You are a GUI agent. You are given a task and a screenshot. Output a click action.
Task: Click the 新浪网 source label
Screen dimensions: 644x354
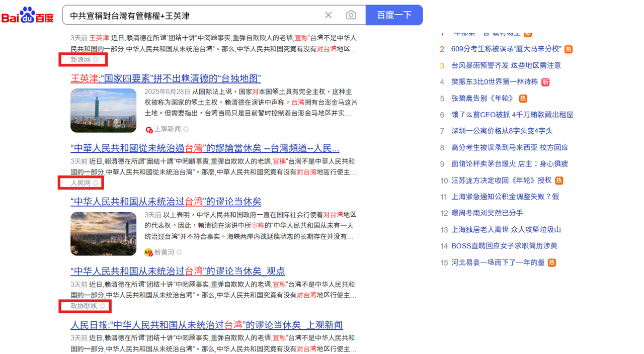(x=80, y=60)
